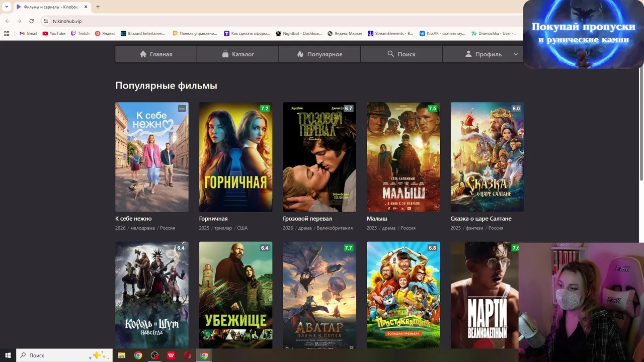This screenshot has height=362, width=644.
Task: Click the К себе нежно title link
Action: (x=133, y=219)
